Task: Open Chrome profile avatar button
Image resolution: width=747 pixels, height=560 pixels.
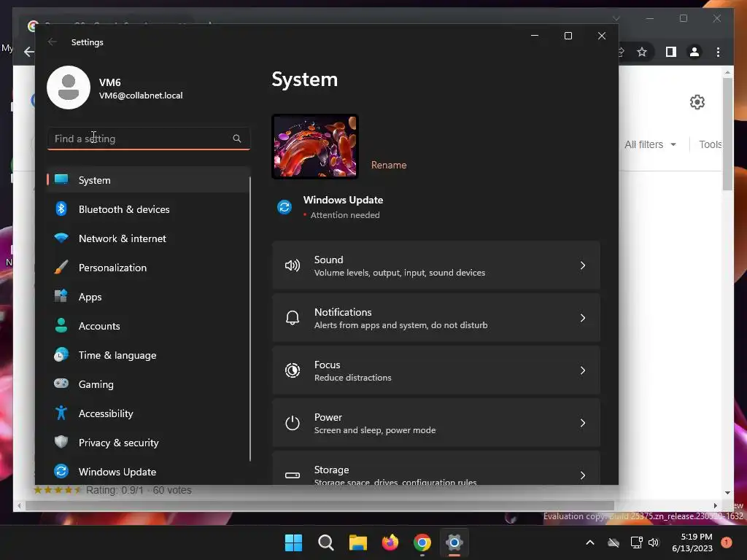Action: [x=694, y=52]
